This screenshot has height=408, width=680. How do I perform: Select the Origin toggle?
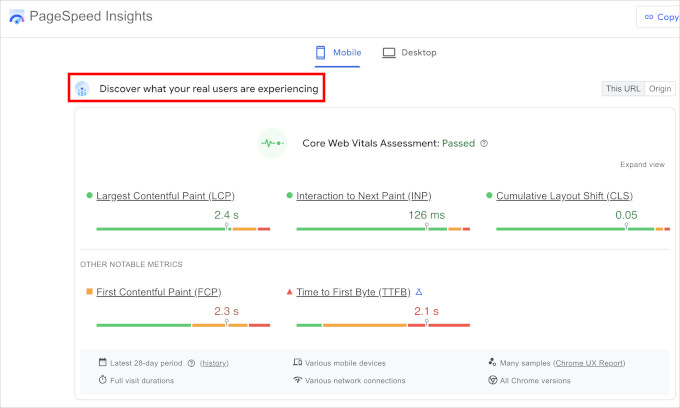point(660,88)
